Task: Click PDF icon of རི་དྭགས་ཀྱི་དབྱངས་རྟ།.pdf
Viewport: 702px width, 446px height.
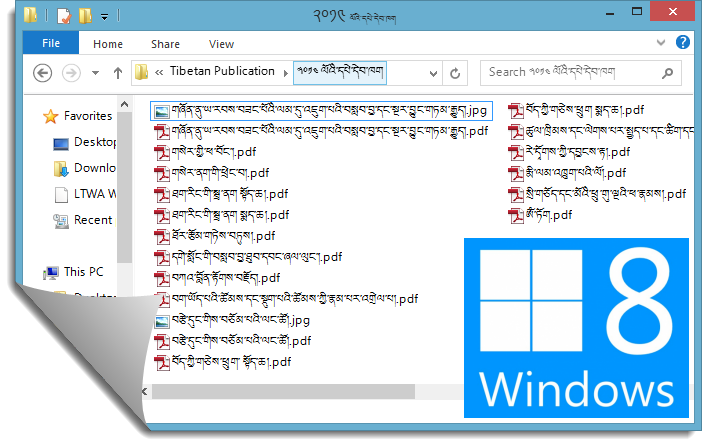Action: click(516, 153)
